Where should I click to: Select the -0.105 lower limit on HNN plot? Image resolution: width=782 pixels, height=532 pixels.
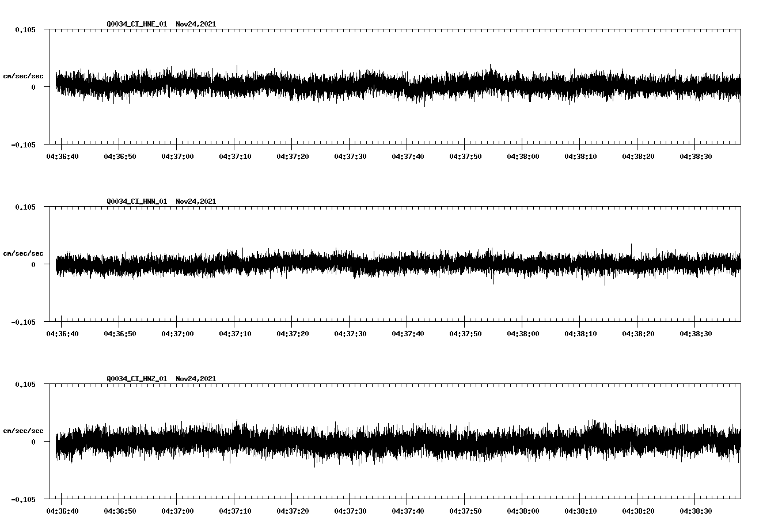pos(23,322)
